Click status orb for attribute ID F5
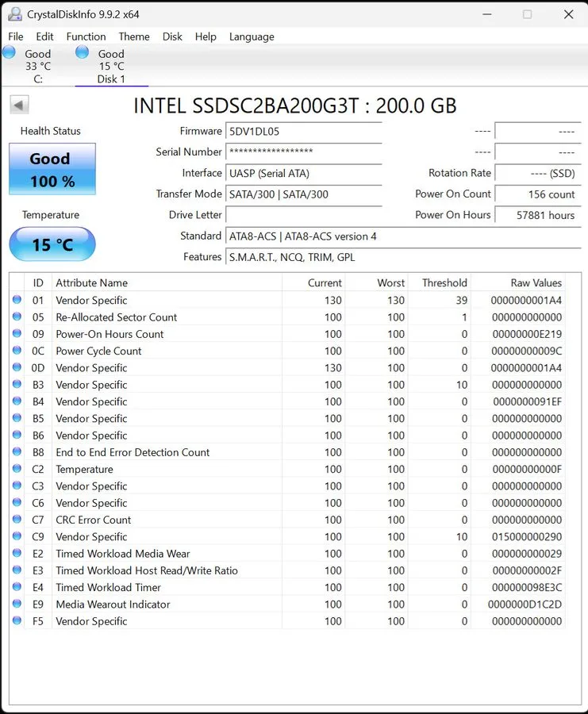Viewport: 588px width, 714px height. (x=17, y=620)
